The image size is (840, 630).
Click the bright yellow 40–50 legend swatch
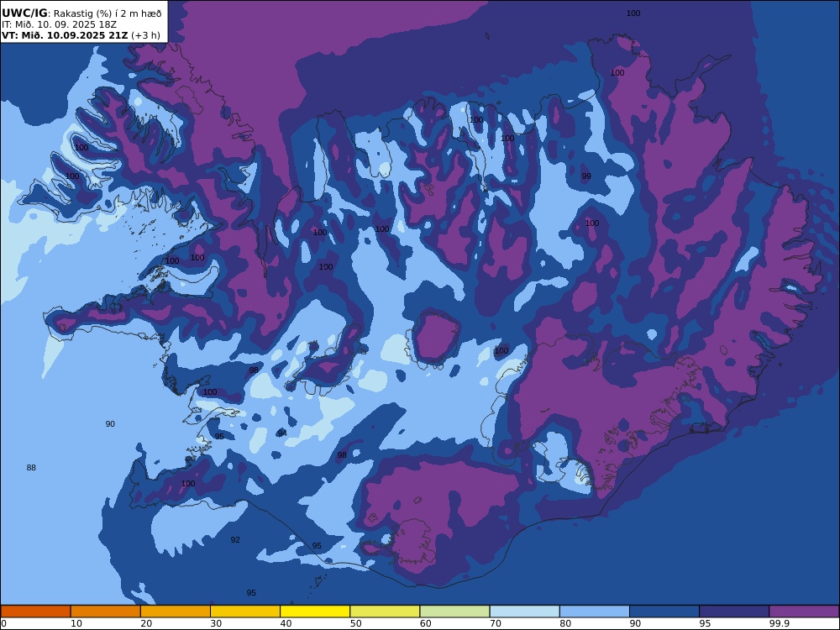click(x=315, y=612)
